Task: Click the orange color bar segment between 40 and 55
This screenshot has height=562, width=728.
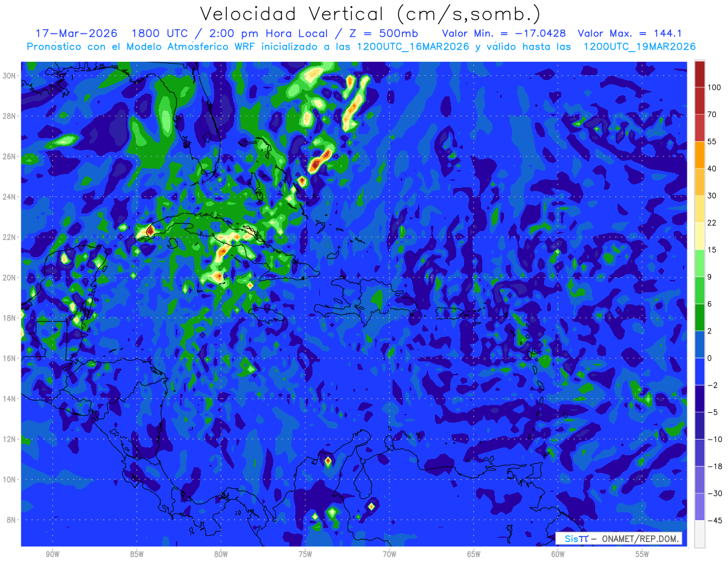Action: click(699, 155)
